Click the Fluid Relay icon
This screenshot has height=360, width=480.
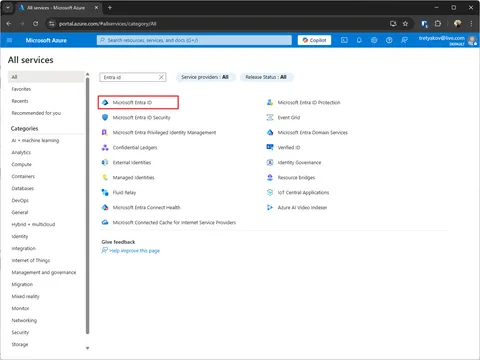click(105, 192)
